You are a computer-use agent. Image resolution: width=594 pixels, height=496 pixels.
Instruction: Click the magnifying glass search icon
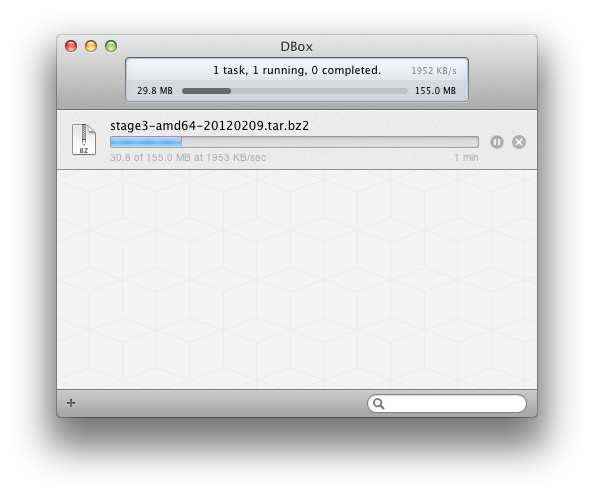pyautogui.click(x=378, y=404)
